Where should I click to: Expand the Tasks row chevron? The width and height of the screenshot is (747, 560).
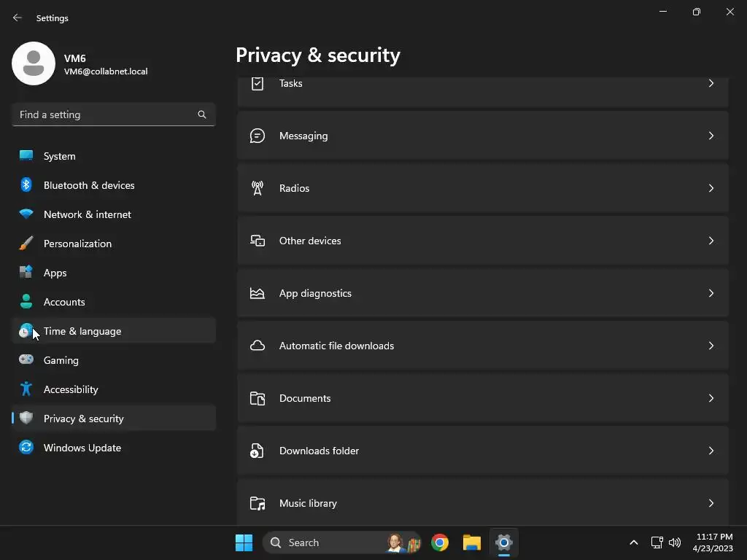pos(711,83)
